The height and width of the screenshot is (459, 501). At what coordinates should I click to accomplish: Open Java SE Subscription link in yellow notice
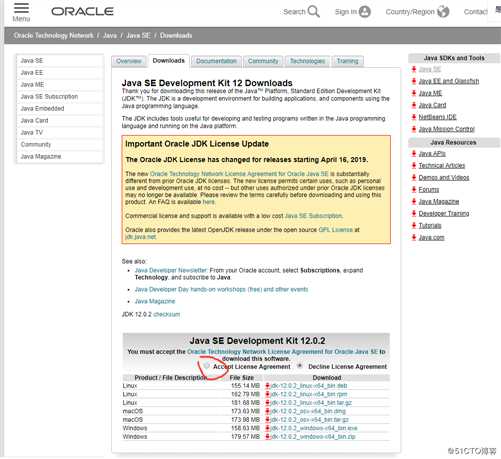tap(313, 216)
